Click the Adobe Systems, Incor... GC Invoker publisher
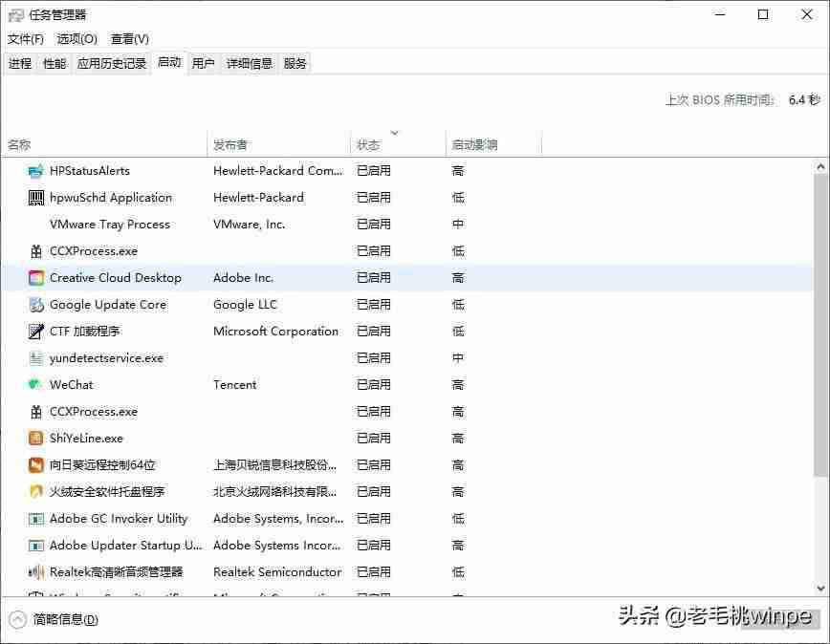The width and height of the screenshot is (830, 644). tap(278, 519)
